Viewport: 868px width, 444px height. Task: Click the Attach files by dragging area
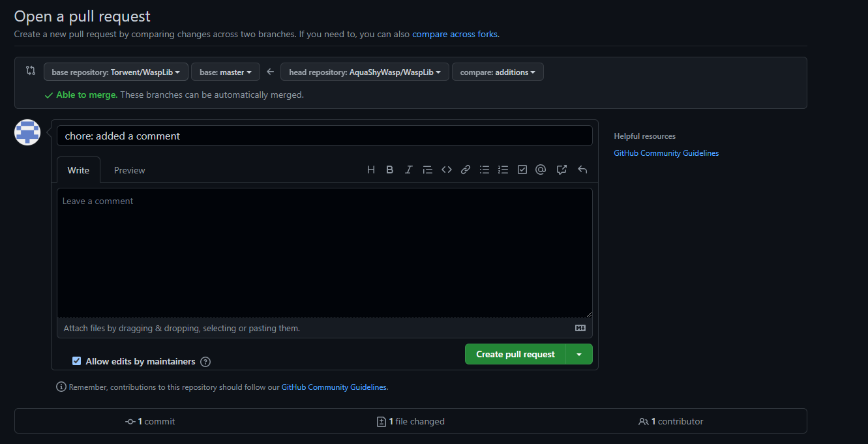325,328
